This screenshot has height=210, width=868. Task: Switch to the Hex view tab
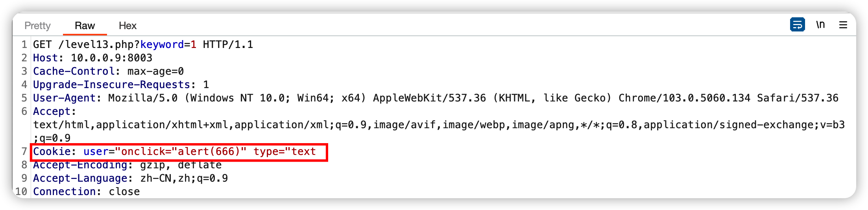pos(127,26)
